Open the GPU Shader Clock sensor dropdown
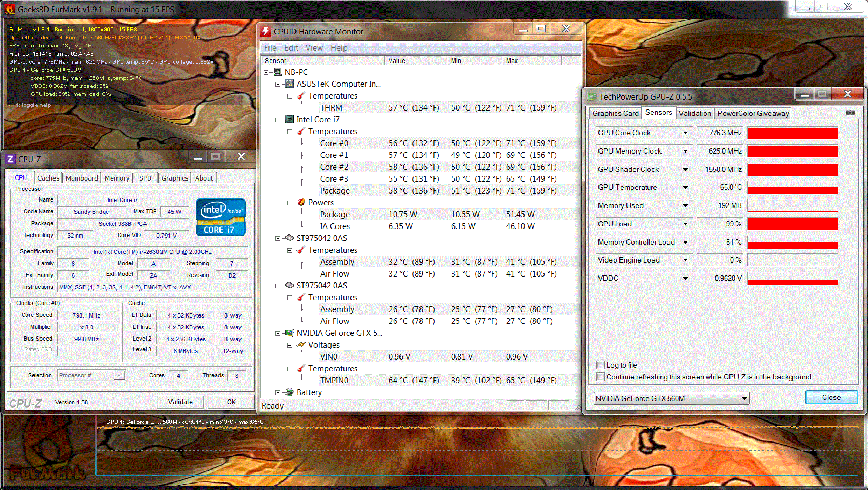 tap(685, 169)
